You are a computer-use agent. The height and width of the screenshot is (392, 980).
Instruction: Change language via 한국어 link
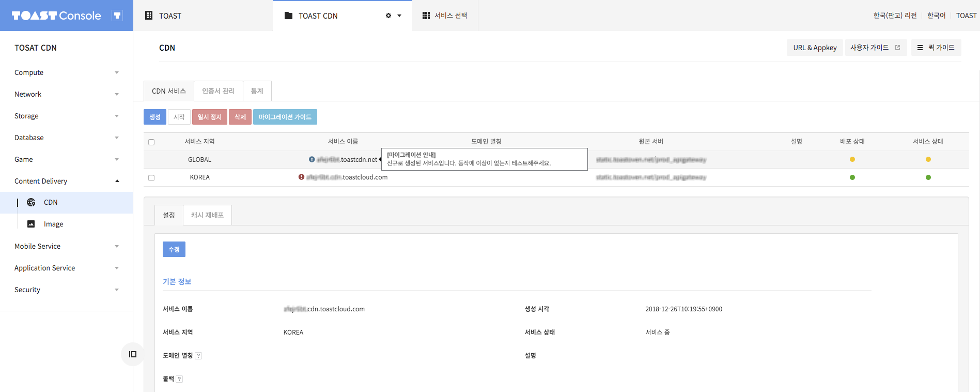[936, 16]
